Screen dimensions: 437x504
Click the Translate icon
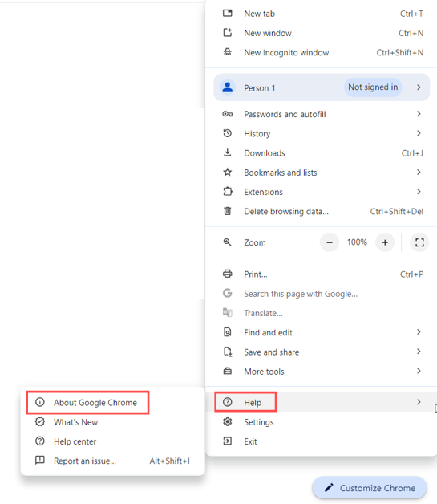pyautogui.click(x=228, y=312)
